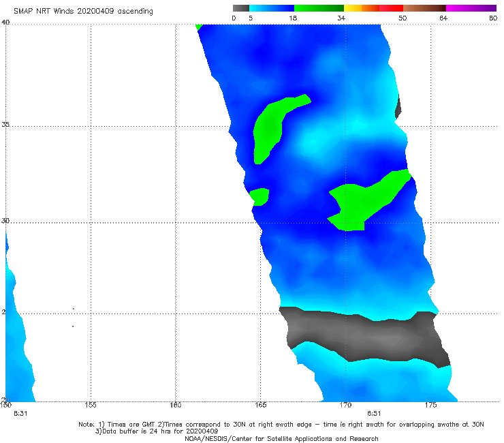The image size is (504, 443).
Task: Click the color bar label "64"
Action: click(443, 18)
